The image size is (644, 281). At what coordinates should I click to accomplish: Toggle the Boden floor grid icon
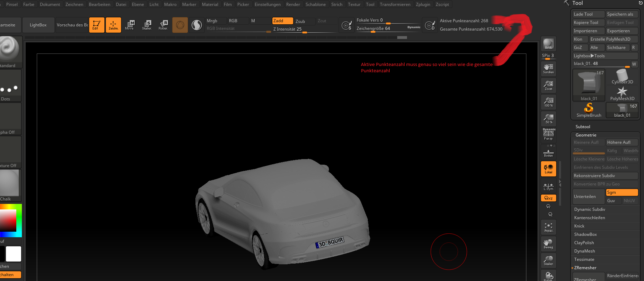click(549, 152)
